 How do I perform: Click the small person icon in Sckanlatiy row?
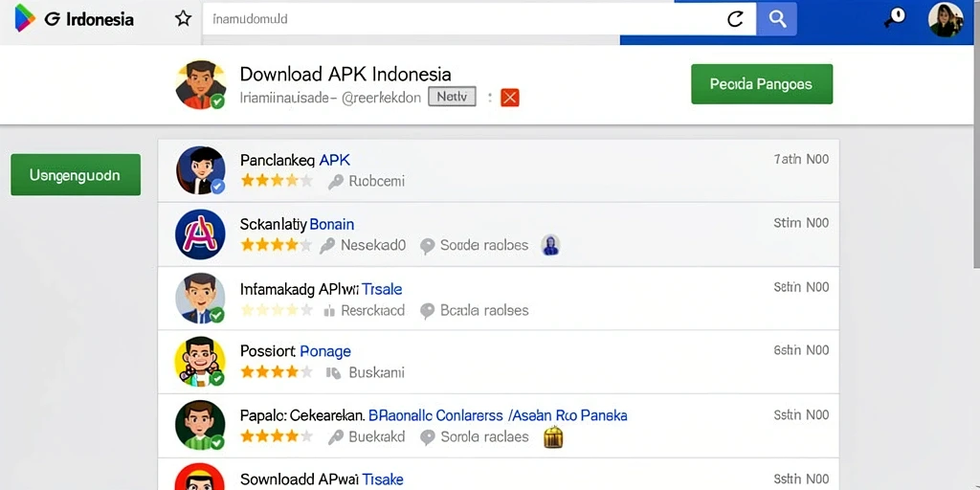550,245
